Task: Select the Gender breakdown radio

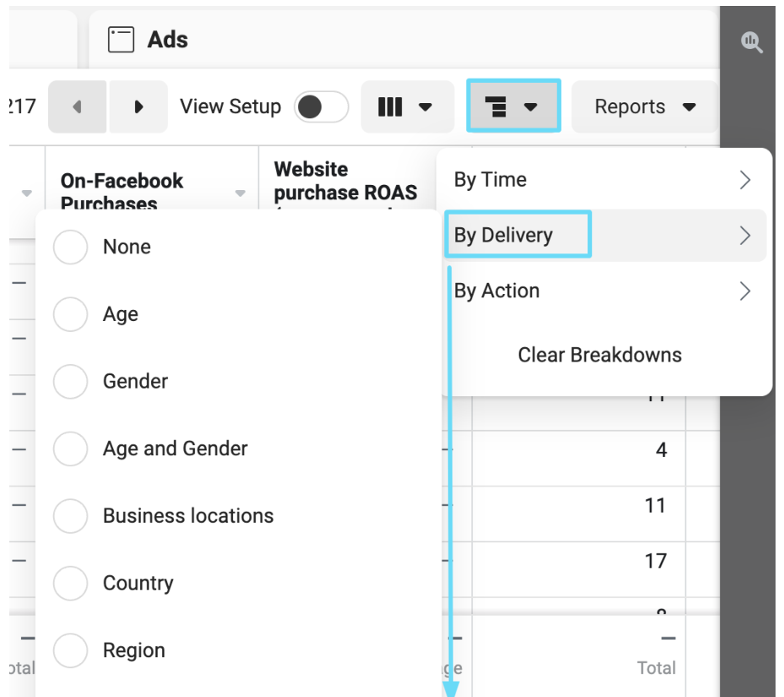Action: [x=70, y=382]
